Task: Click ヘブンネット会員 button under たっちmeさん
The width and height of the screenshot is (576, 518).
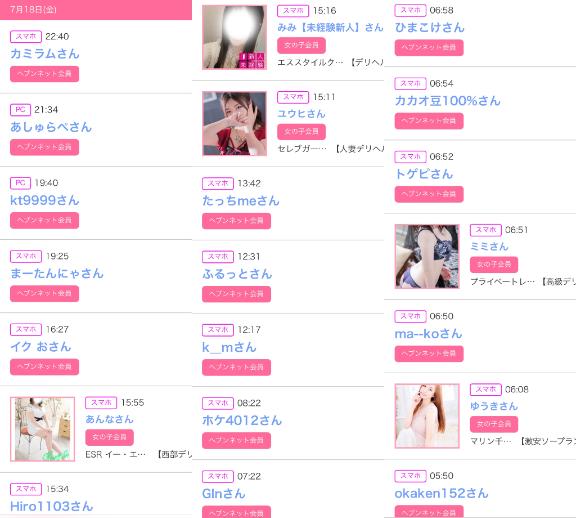Action: (237, 221)
